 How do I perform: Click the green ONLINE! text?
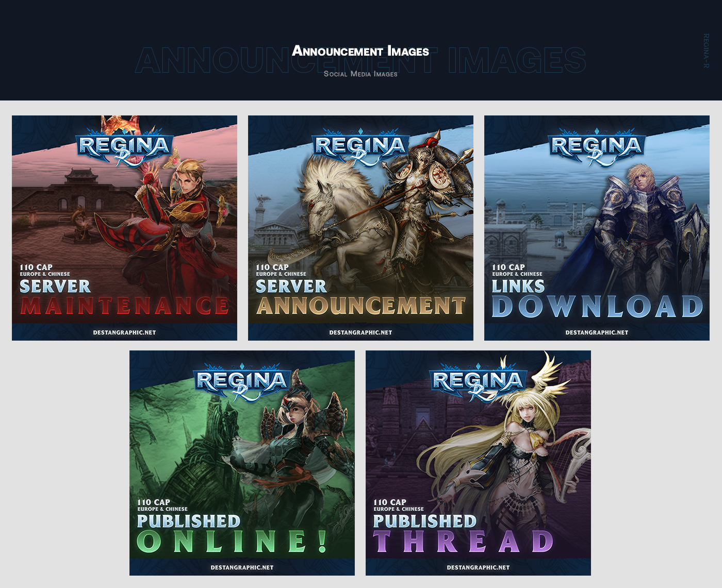tap(232, 542)
